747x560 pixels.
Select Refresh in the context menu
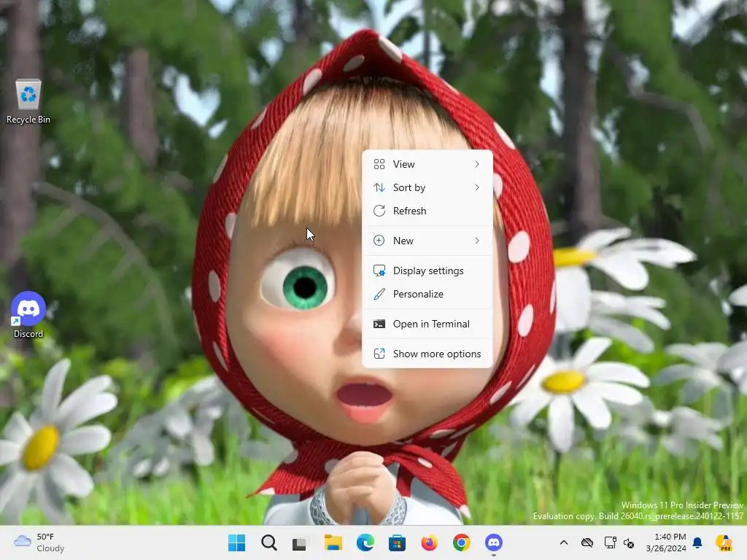click(427, 211)
